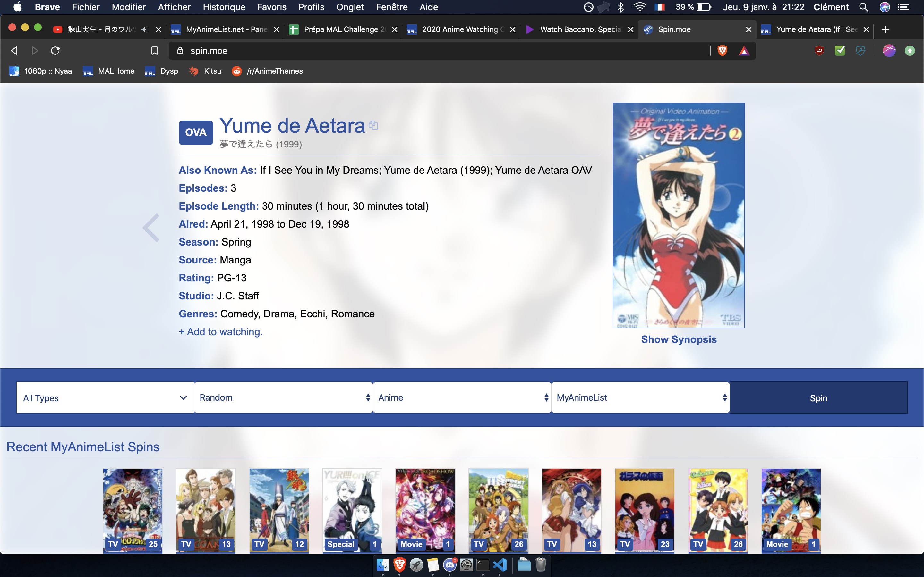Open the MyAnimeList source dropdown
924x577 pixels.
point(640,397)
